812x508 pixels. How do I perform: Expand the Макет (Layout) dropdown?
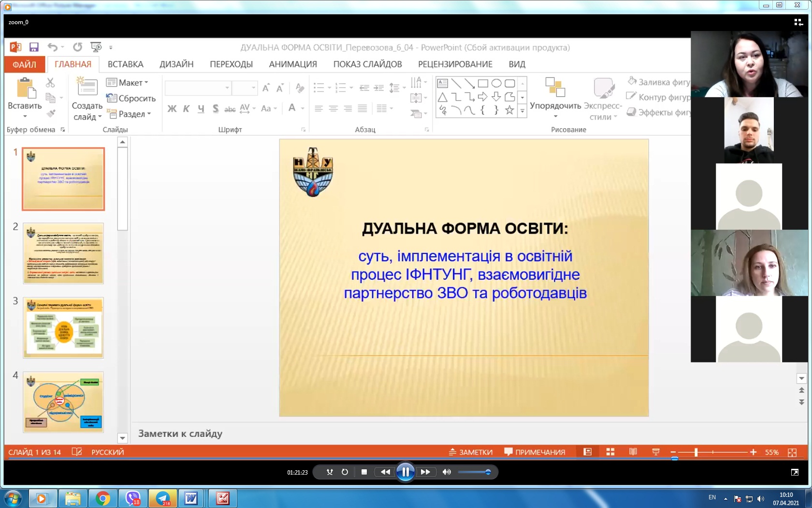click(129, 82)
